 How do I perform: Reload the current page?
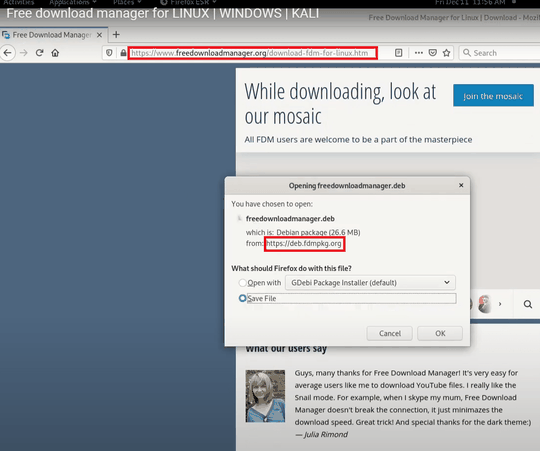39,53
